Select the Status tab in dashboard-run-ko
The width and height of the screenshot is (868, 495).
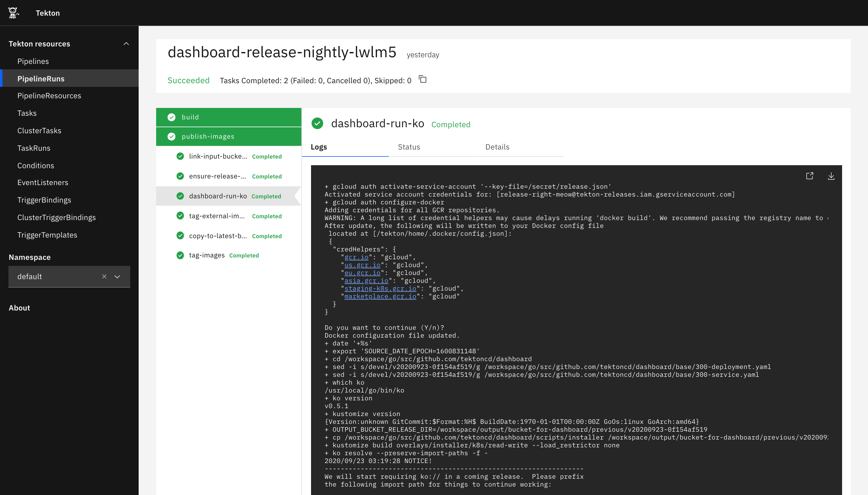(409, 147)
